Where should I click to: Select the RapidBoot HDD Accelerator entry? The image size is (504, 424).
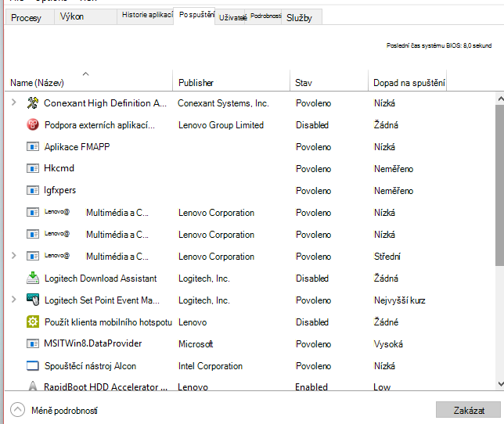(106, 386)
